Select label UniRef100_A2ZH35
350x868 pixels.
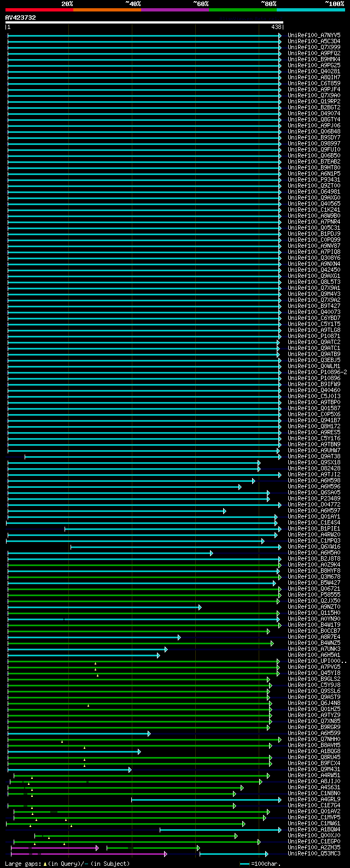(314, 847)
